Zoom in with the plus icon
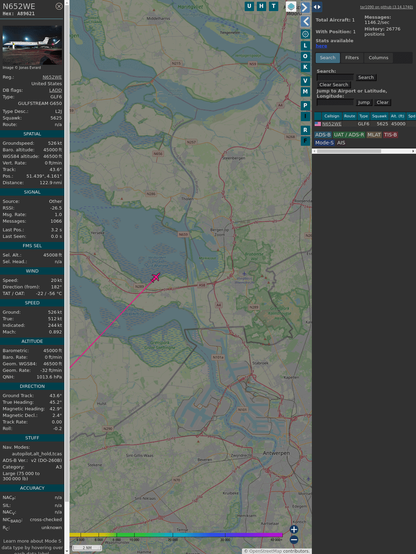 (x=294, y=529)
